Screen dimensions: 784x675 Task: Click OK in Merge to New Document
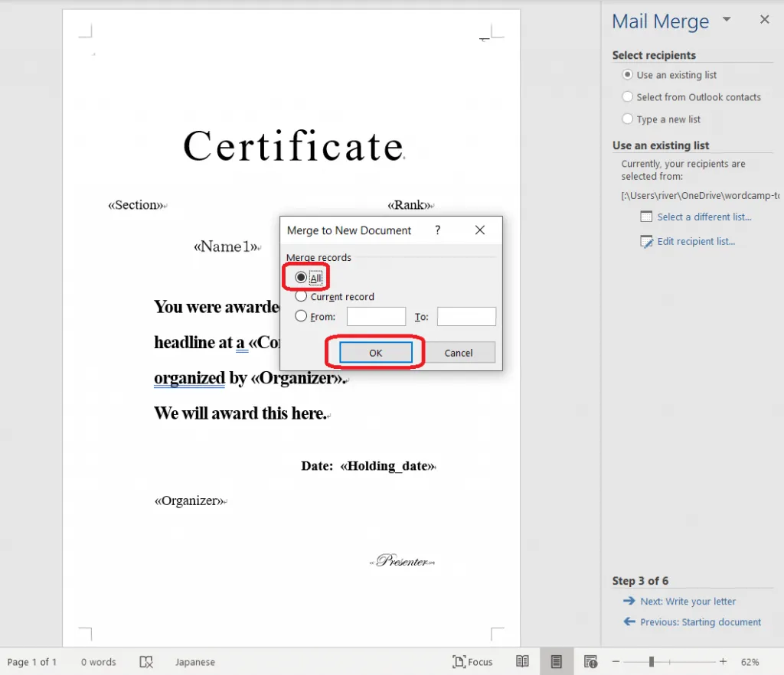(x=375, y=353)
